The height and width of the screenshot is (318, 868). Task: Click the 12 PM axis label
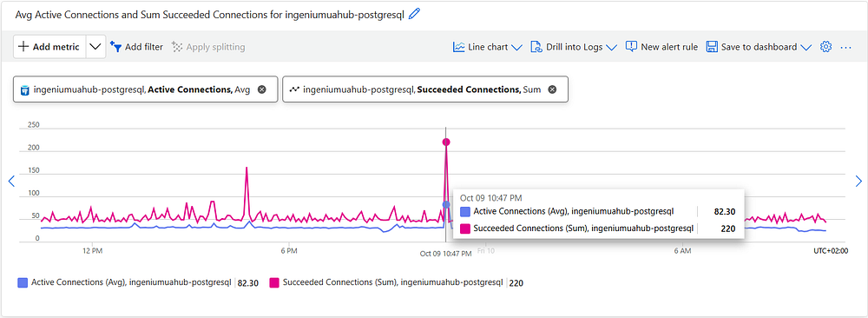point(92,251)
